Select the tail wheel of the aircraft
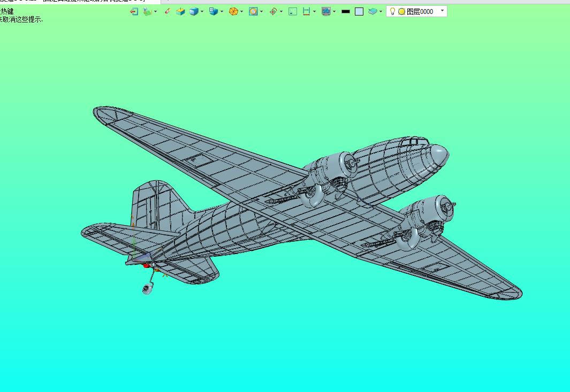Screen dimensions: 570x392 click(x=147, y=289)
